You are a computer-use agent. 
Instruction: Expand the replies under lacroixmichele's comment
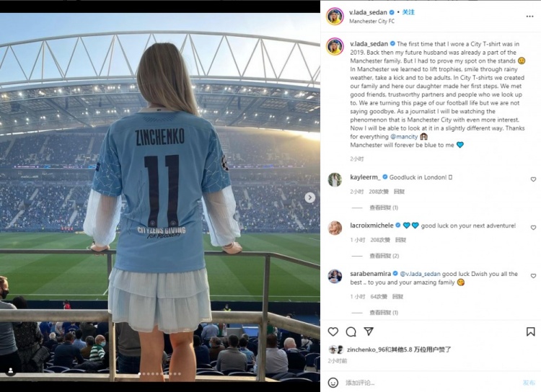pyautogui.click(x=384, y=256)
